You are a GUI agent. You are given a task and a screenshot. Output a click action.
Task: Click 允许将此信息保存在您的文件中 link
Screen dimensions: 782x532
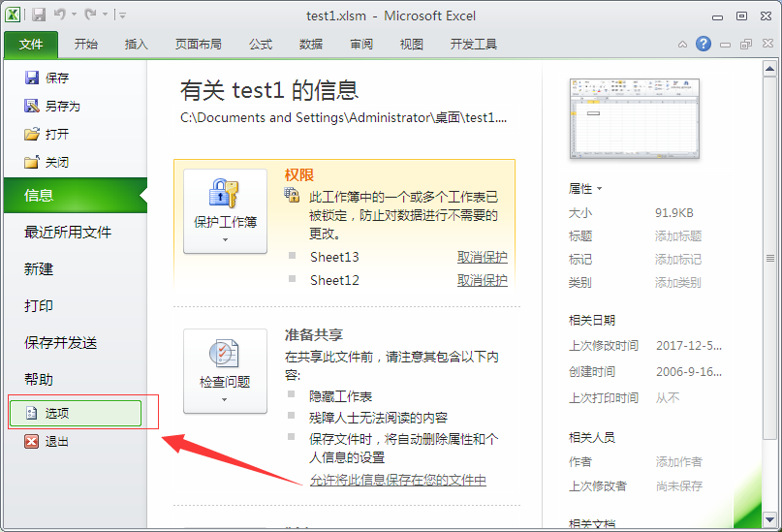click(398, 480)
